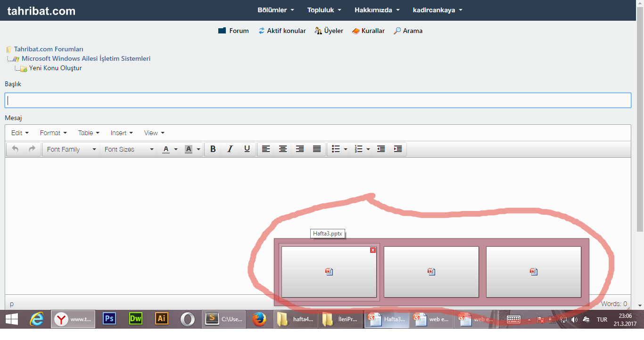Image resolution: width=644 pixels, height=340 pixels.
Task: Open Microsoft Windows Ailesi İşletim Sistemleri
Action: pyautogui.click(x=86, y=58)
